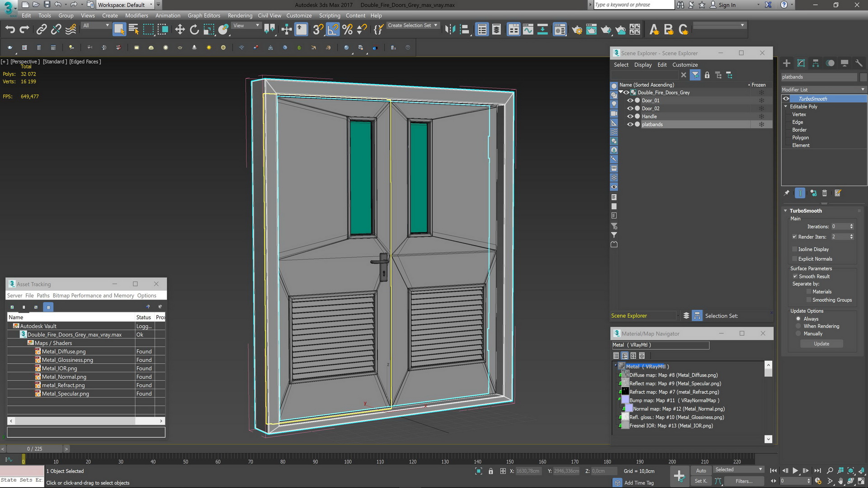Select the Select and Link tool
The width and height of the screenshot is (868, 488).
[x=41, y=30]
